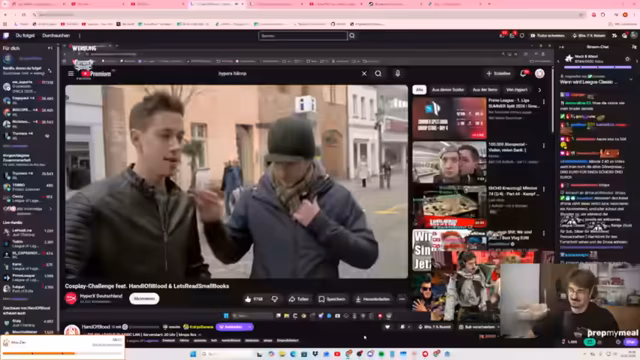This screenshot has width=640, height=360.
Task: Click the white Abonnieren button
Action: (144, 299)
